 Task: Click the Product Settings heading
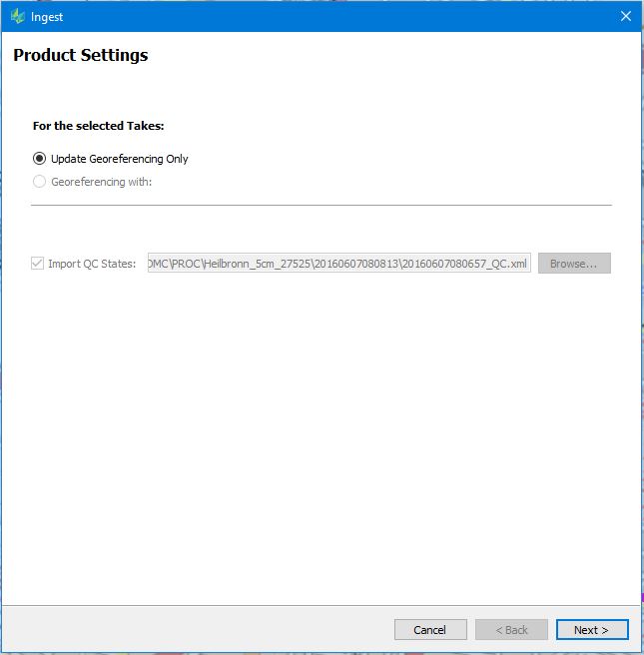[81, 55]
